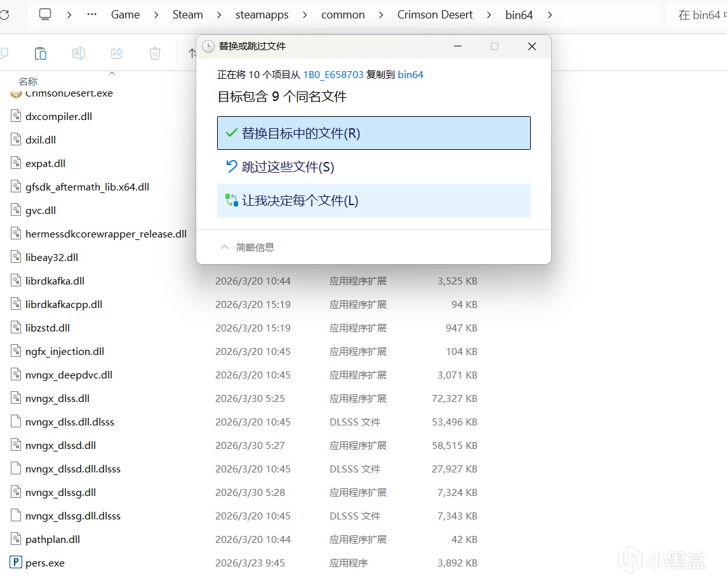Click the Rename icon in toolbar
This screenshot has height=588, width=727.
[x=79, y=53]
